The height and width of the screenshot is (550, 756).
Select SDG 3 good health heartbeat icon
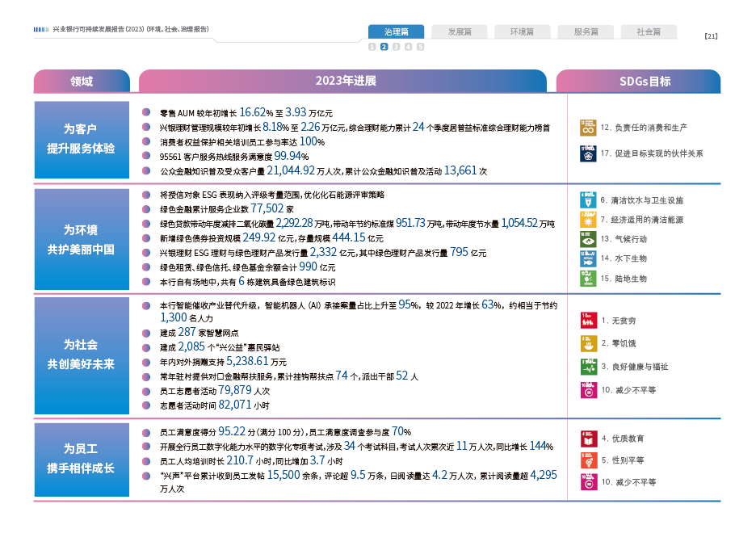click(x=587, y=367)
